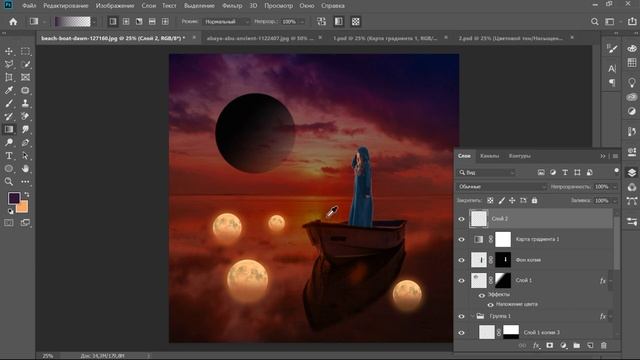Select the Clone Stamp tool

(25, 103)
